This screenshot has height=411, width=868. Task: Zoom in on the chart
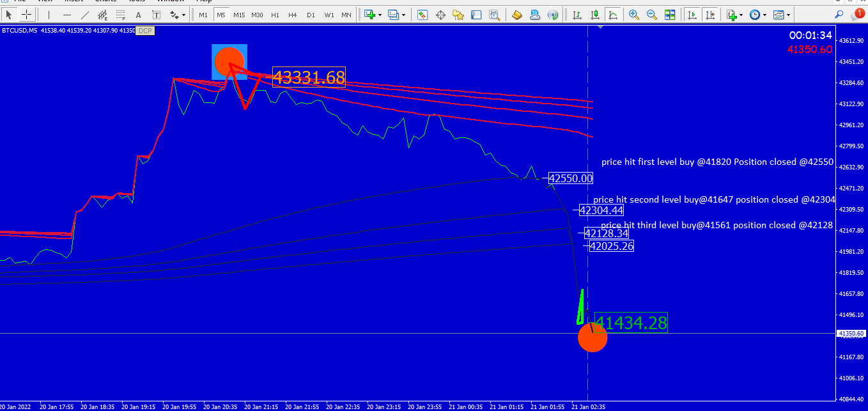634,14
